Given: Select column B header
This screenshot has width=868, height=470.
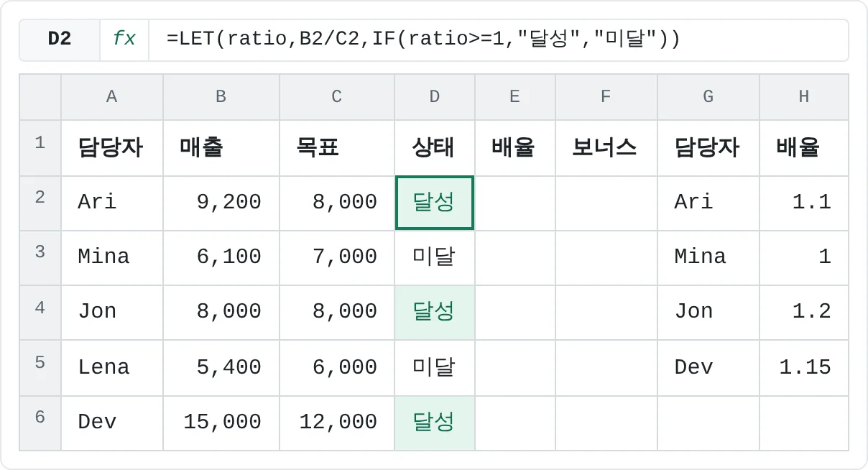Looking at the screenshot, I should click(221, 97).
